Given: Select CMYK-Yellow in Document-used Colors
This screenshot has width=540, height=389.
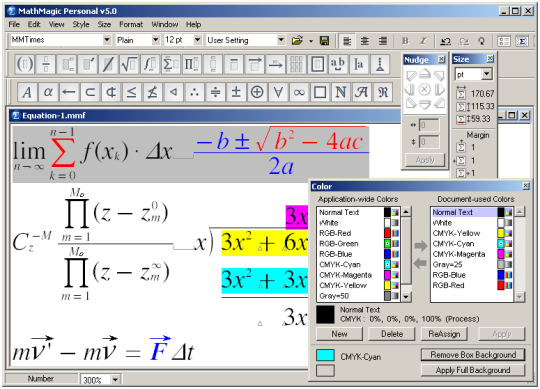Looking at the screenshot, I should coord(472,233).
